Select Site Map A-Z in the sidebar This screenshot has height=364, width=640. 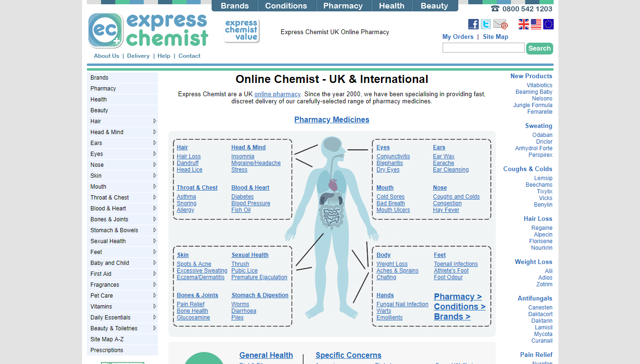click(x=122, y=339)
